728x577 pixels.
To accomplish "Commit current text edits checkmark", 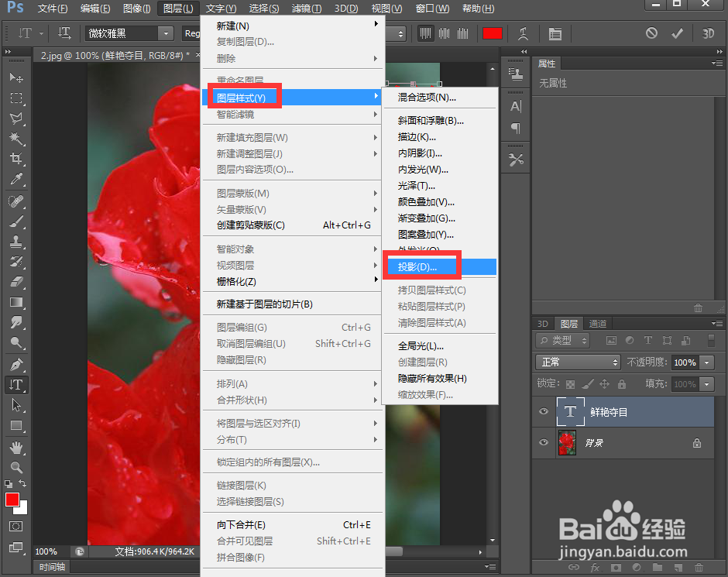I will coord(678,33).
